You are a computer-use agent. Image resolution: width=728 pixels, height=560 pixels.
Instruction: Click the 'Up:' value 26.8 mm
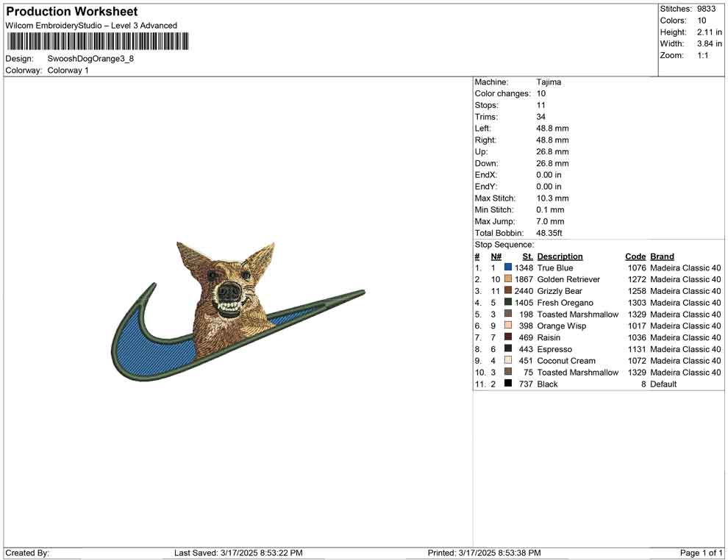(x=552, y=151)
